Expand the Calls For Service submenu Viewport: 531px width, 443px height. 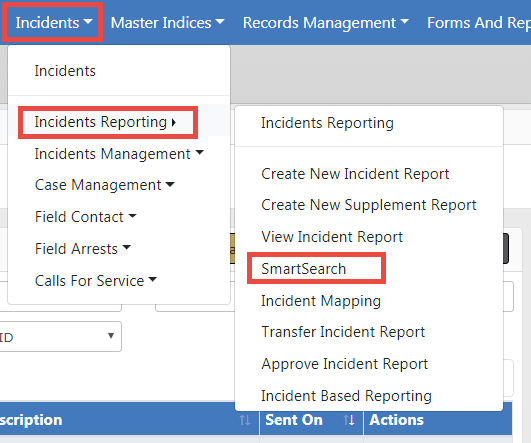(x=95, y=281)
